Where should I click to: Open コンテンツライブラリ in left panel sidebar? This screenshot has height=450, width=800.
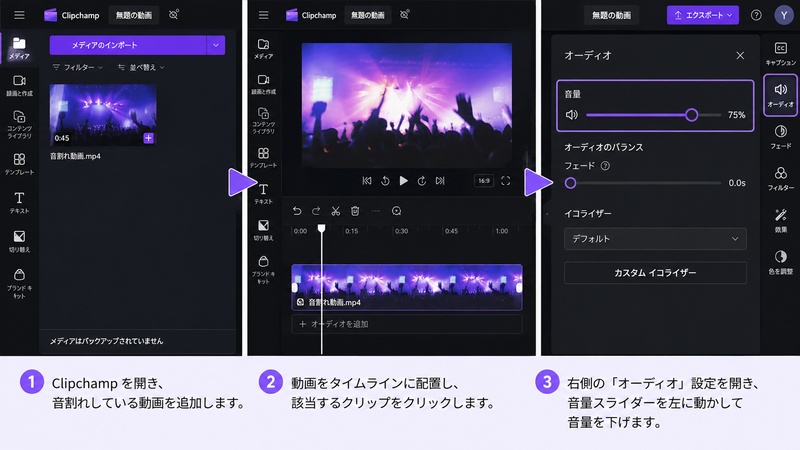pos(19,124)
